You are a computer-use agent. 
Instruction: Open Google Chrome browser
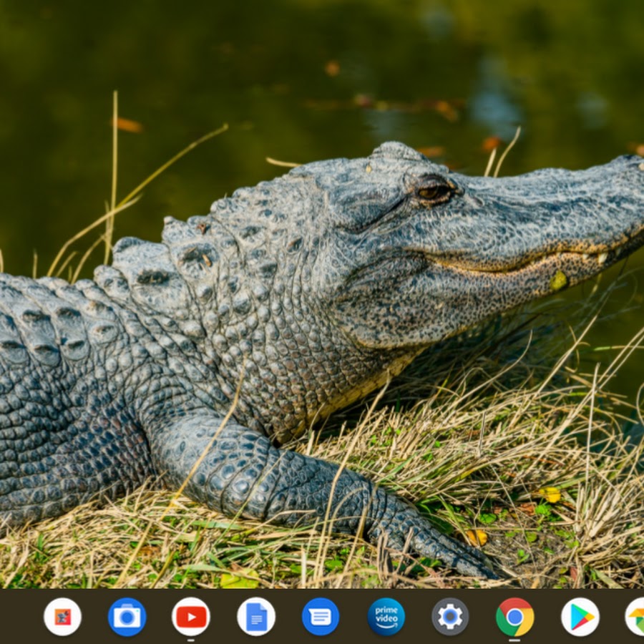tap(514, 617)
